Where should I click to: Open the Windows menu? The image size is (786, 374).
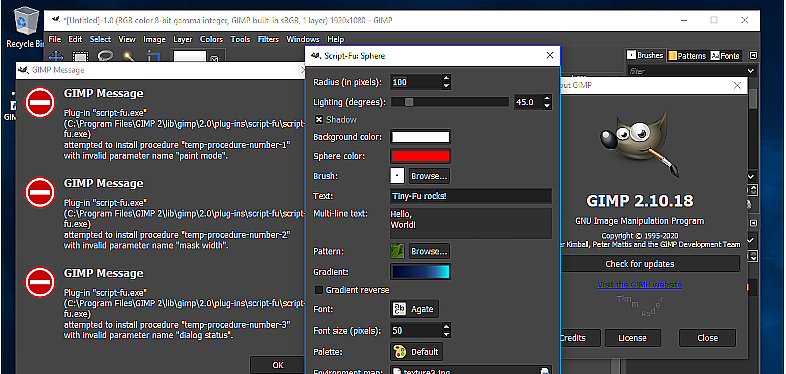(x=303, y=39)
